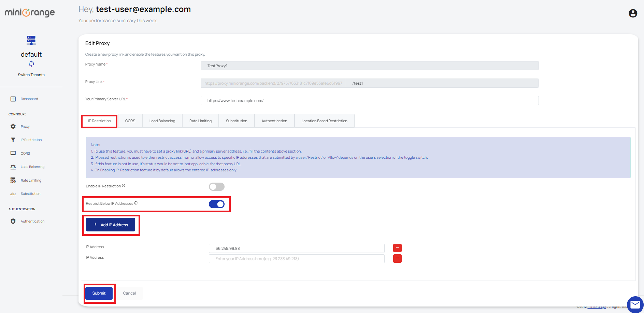
Task: Toggle Restrict Below IP Addresses switch
Action: [217, 204]
